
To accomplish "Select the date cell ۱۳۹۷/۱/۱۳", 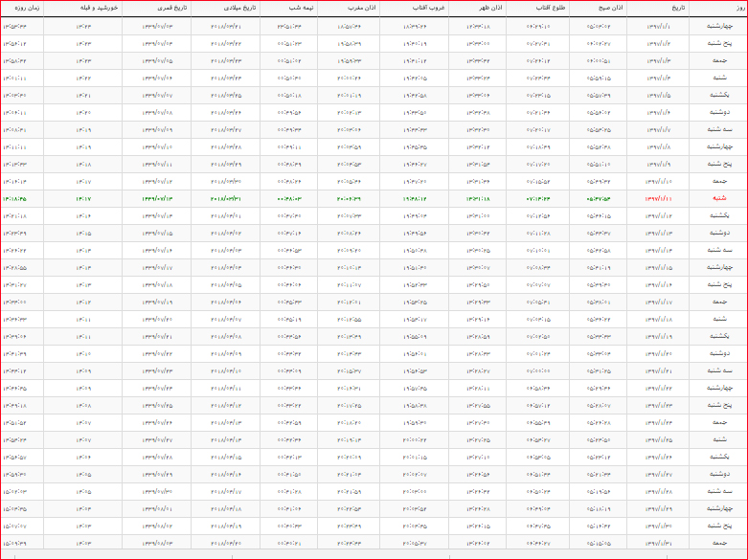I will pyautogui.click(x=658, y=234).
